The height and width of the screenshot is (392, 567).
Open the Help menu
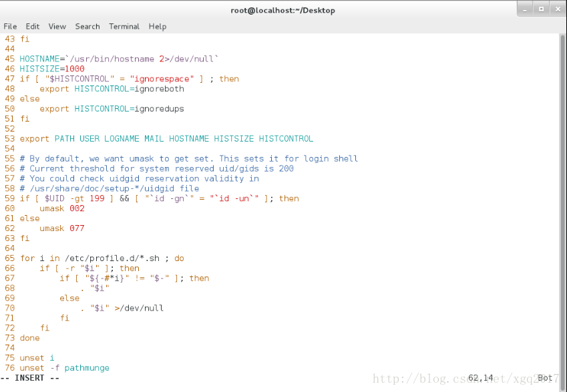point(158,27)
